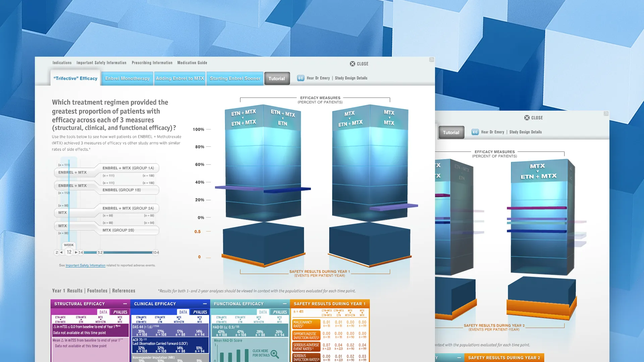Screen dimensions: 644x362
Task: Collapse the Functional Efficacy panel
Action: click(x=284, y=304)
